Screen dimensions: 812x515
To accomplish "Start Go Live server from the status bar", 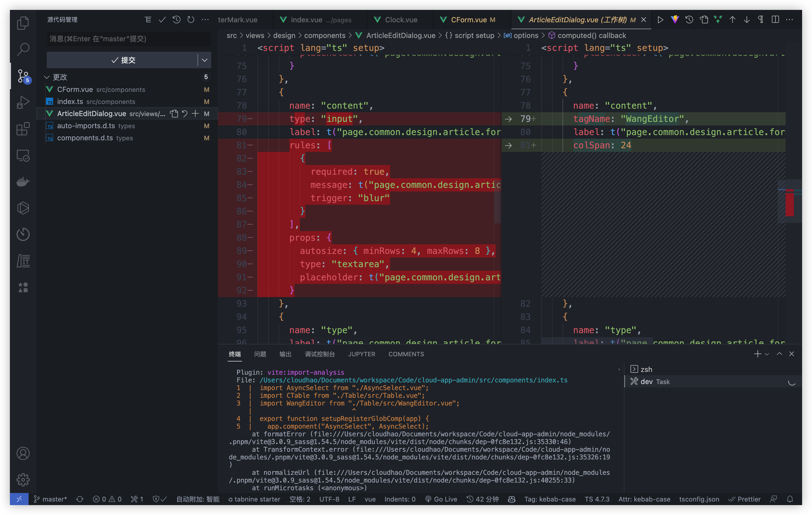I will click(441, 499).
